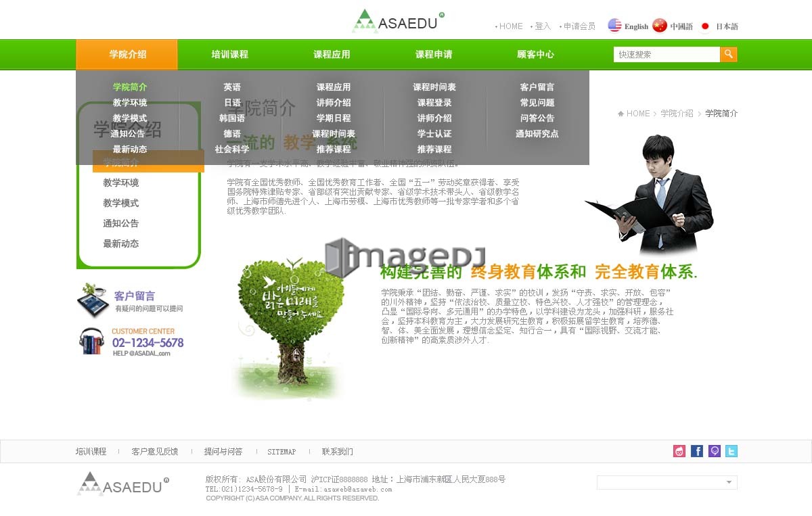
Task: Open the Facebook social icon
Action: coord(697,451)
